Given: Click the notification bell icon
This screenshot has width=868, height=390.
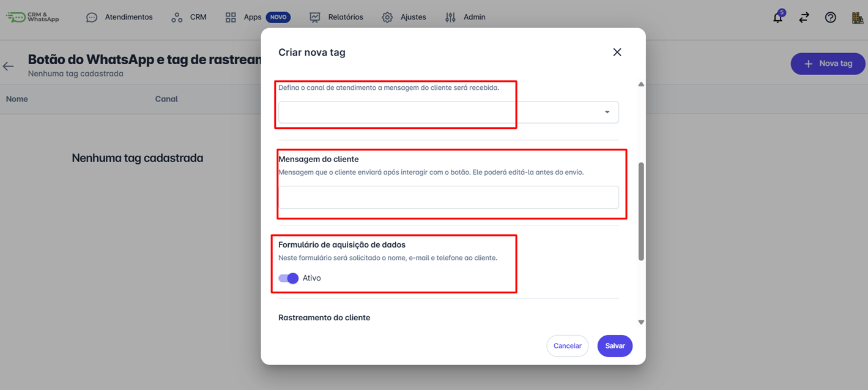Looking at the screenshot, I should [777, 18].
